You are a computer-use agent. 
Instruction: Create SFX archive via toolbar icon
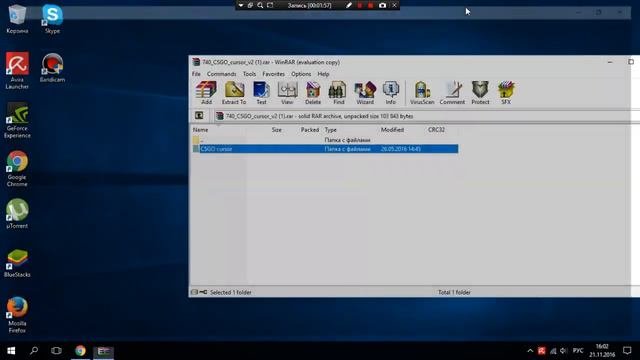point(506,93)
